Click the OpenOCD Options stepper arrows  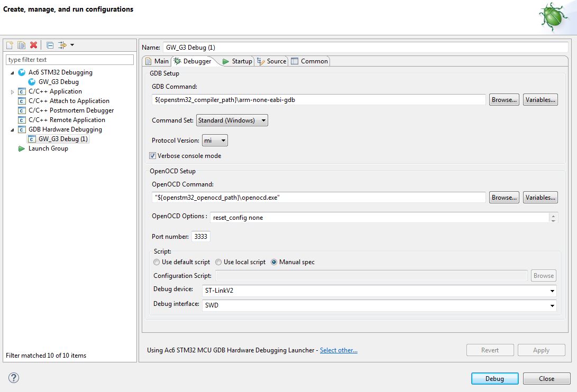(553, 218)
